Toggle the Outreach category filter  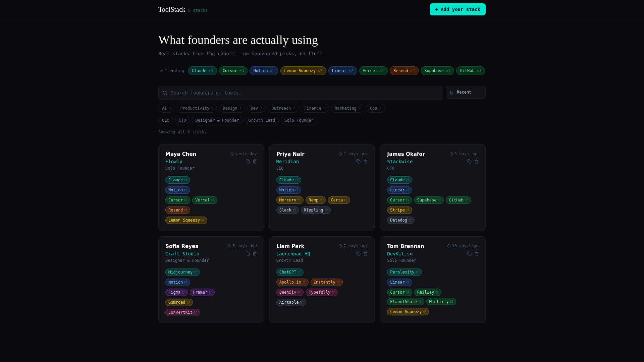[283, 108]
